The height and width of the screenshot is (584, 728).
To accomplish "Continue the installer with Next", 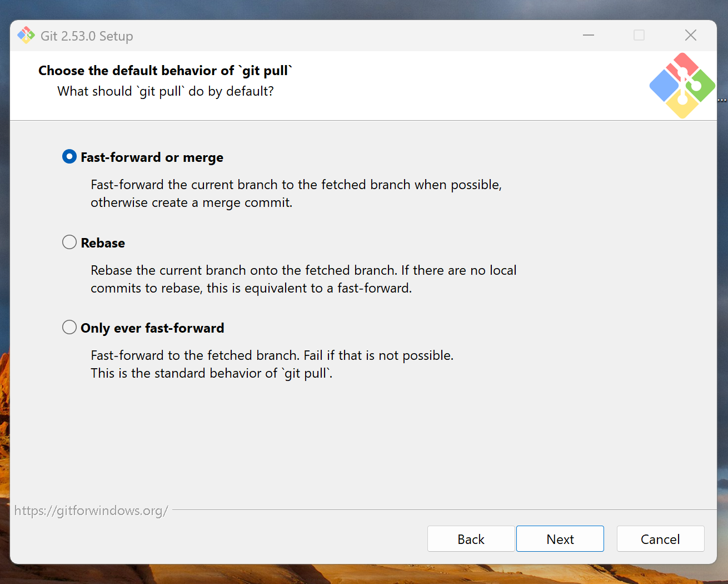I will coord(560,539).
